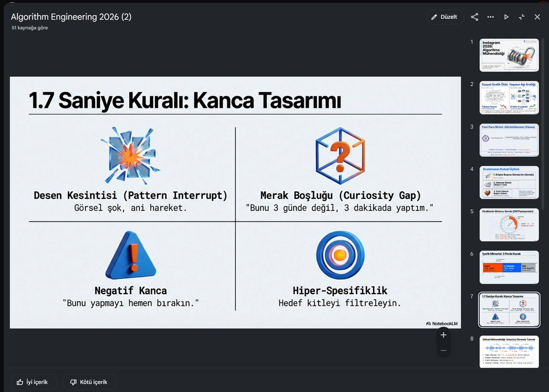Select slide 7 thumbnail Kanca Tasarımı

[509, 310]
